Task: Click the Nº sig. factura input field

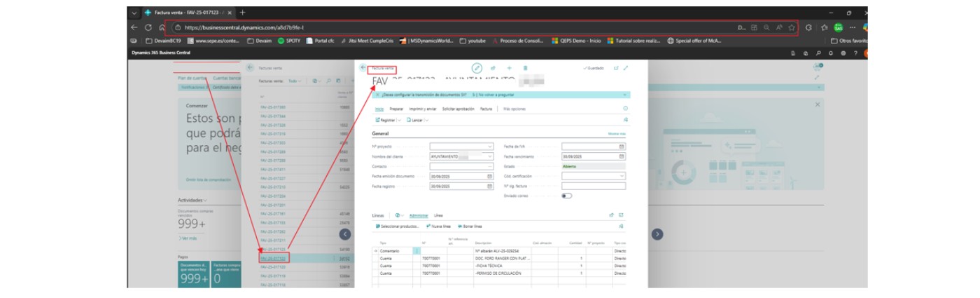Action: [593, 186]
